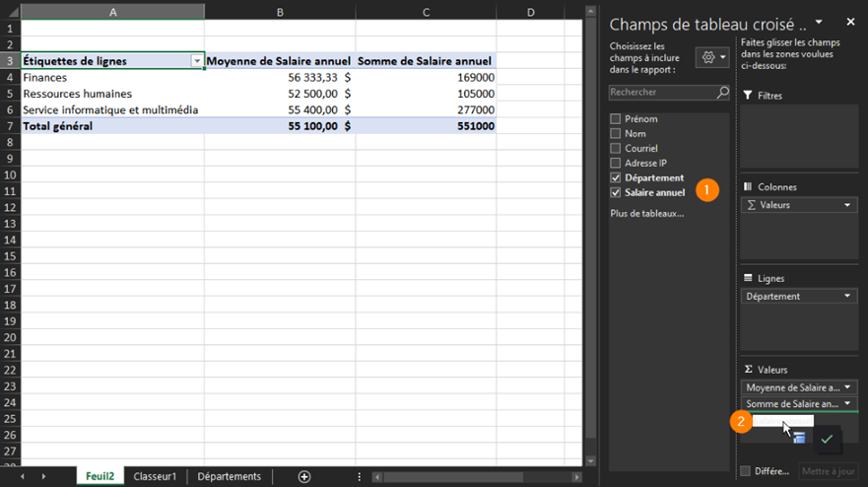Open the field list tools gear menu

[711, 57]
